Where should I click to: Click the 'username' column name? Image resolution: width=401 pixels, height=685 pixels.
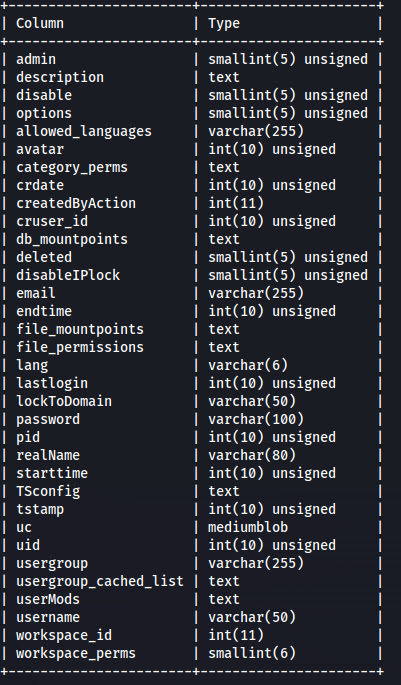pyautogui.click(x=48, y=617)
